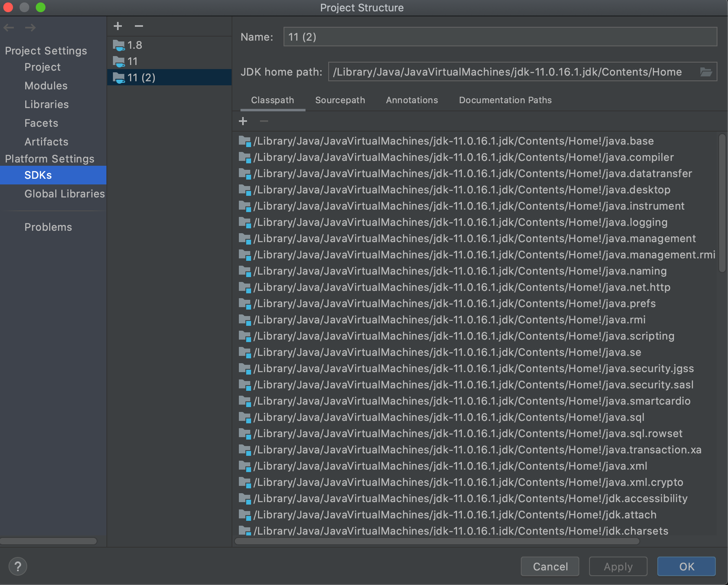The width and height of the screenshot is (728, 585).
Task: Browse for JDK home path folder
Action: (x=706, y=72)
